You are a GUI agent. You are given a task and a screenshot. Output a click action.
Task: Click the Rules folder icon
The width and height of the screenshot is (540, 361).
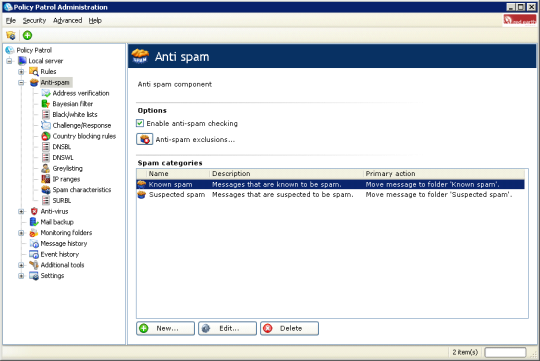pos(34,72)
